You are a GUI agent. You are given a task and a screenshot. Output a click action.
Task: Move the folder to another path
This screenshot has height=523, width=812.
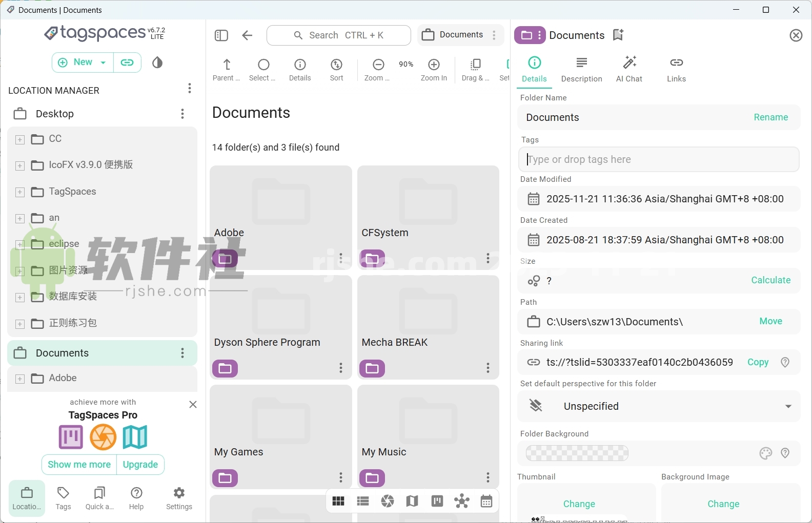(770, 321)
